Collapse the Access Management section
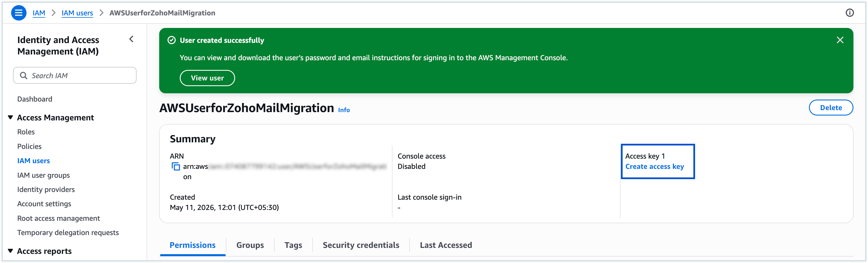 tap(11, 117)
